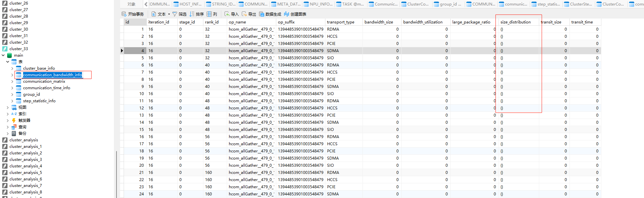This screenshot has height=198, width=644.
Task: Expand the step_statistic_info node
Action: [12, 101]
